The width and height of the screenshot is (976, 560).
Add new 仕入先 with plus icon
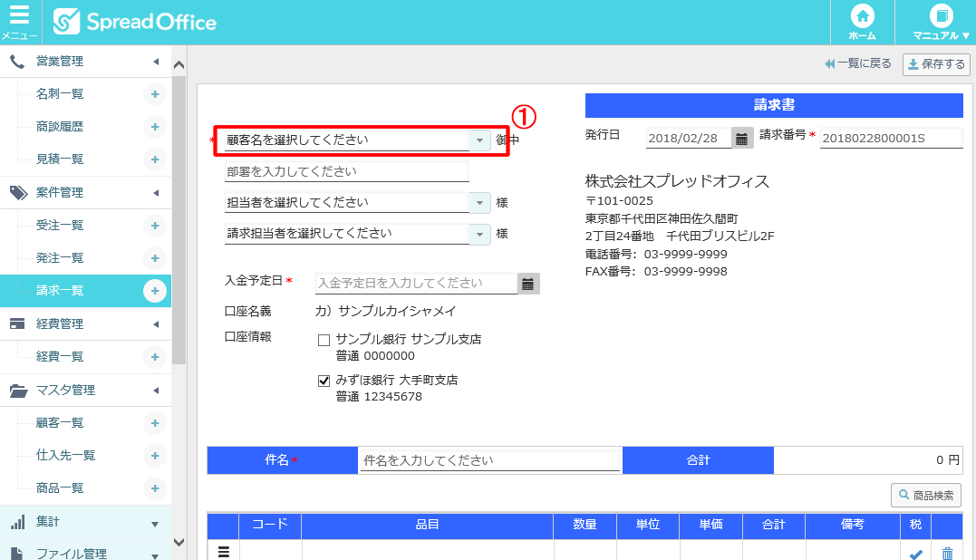155,456
